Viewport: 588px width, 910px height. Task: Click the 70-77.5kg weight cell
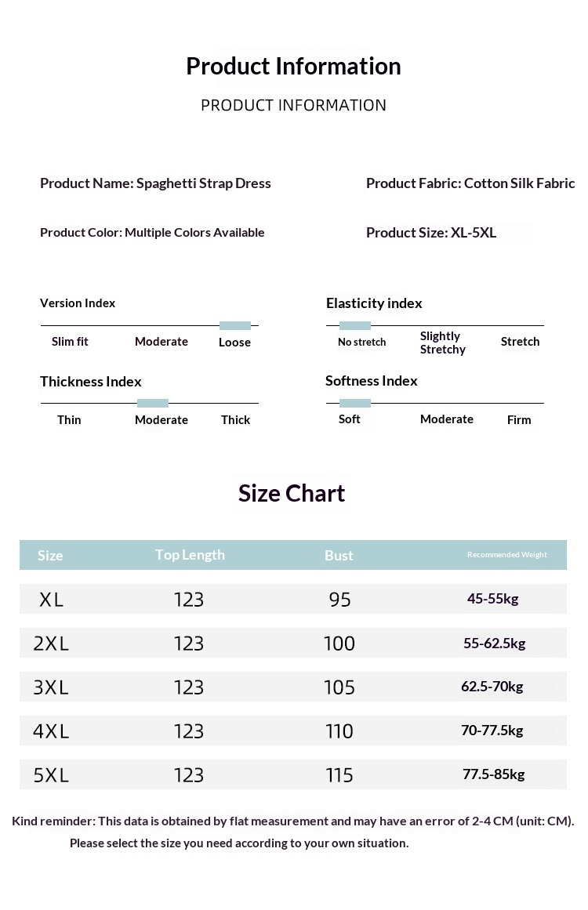(x=492, y=731)
